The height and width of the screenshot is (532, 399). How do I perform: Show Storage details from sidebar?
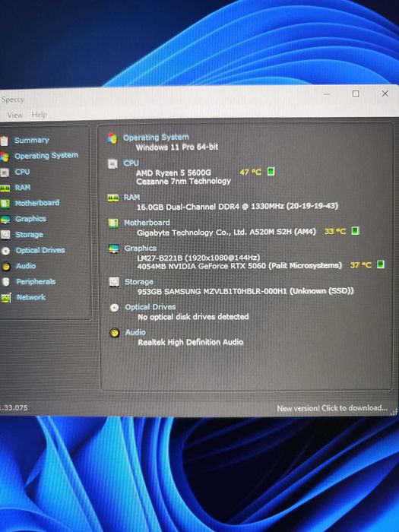click(30, 234)
